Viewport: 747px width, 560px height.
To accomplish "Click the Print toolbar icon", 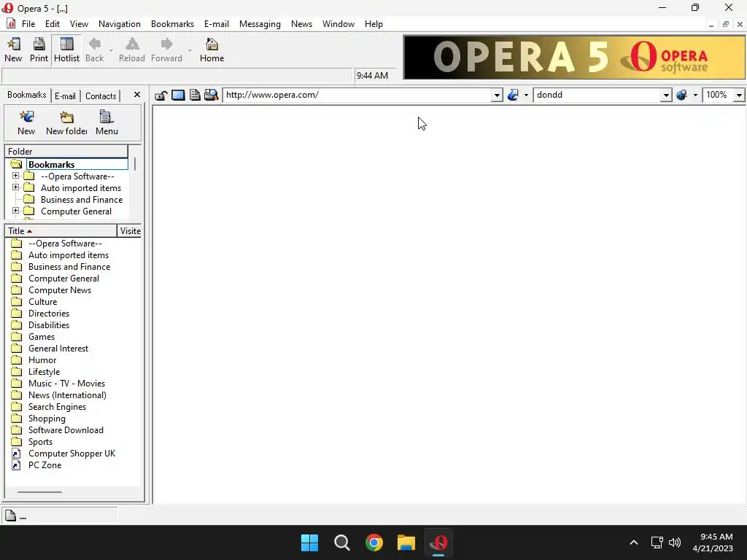I will (39, 50).
